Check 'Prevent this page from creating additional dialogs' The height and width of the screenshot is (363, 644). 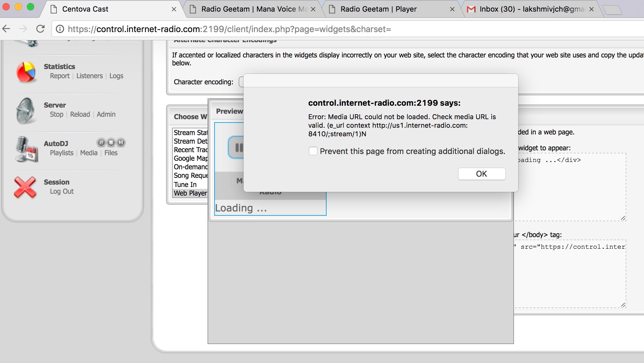click(313, 151)
